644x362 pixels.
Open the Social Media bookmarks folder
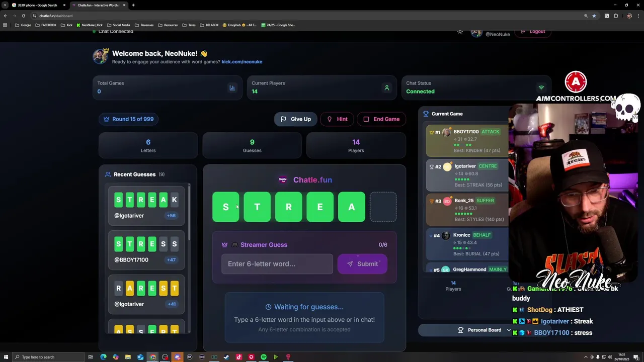pos(119,25)
